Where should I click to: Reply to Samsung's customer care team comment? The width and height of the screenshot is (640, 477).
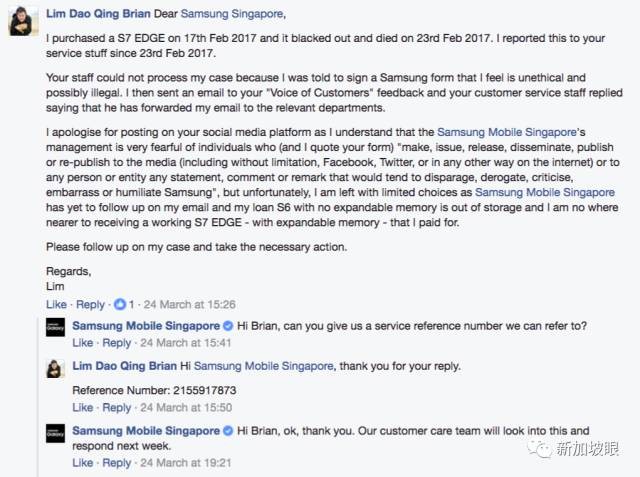[x=116, y=463]
